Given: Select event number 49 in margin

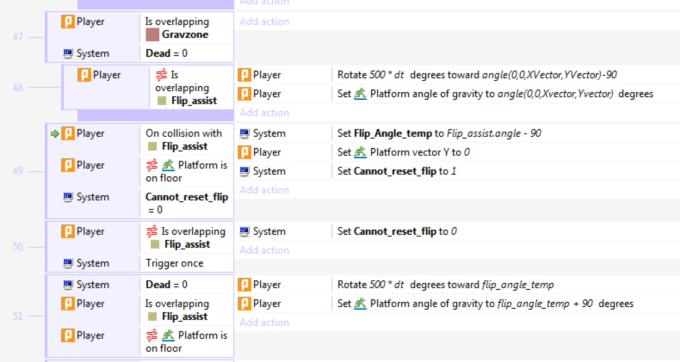Looking at the screenshot, I should (18, 171).
